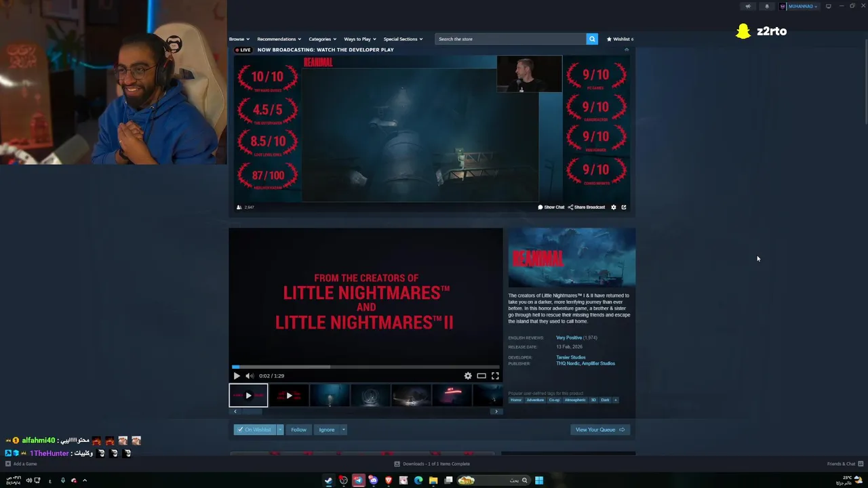Screen dimensions: 868x488
Task: Open the Very Positive reviews link
Action: pos(568,338)
